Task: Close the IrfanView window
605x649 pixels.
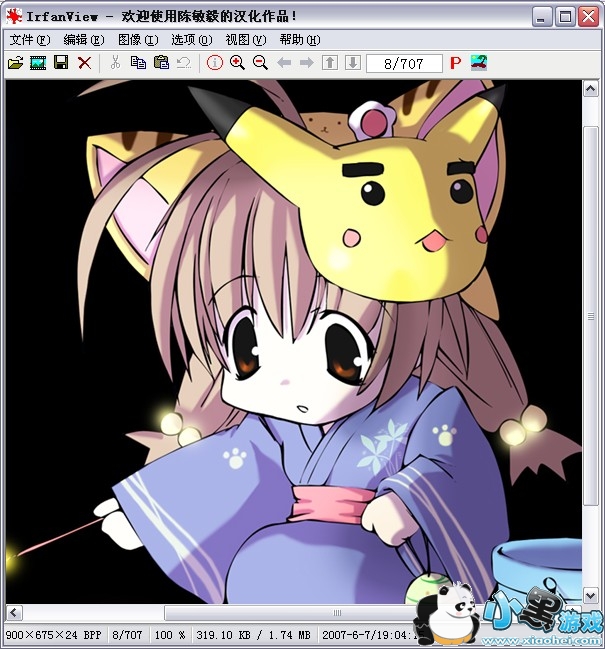Action: [x=588, y=17]
